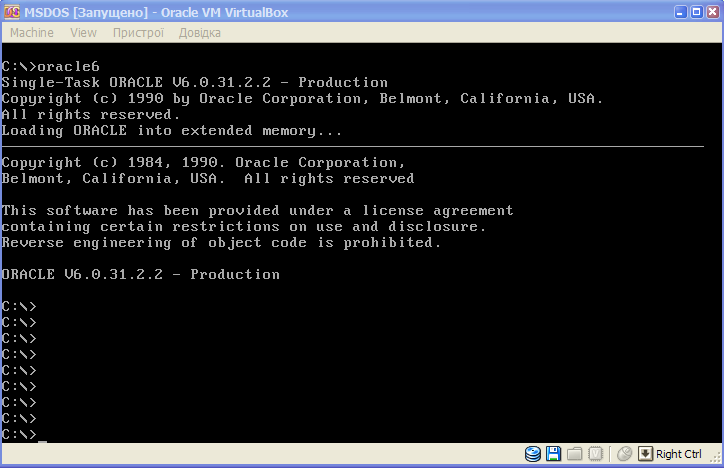
Task: Click 'Reverse engineering of object code is prohibited.' line
Action: point(221,243)
